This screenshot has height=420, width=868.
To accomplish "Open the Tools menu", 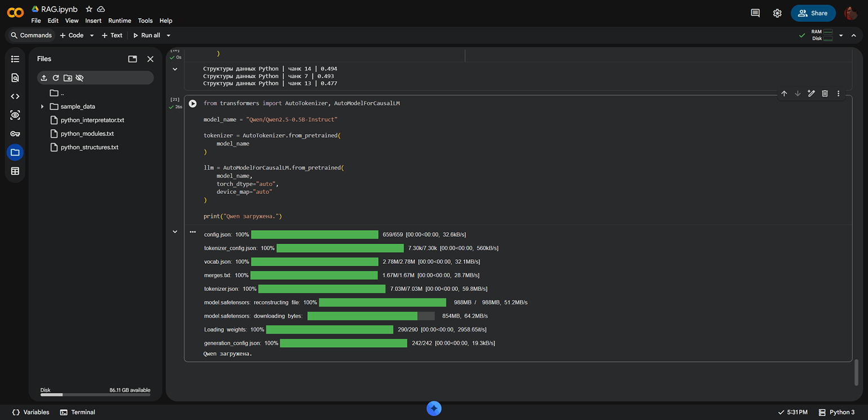I will click(x=145, y=21).
